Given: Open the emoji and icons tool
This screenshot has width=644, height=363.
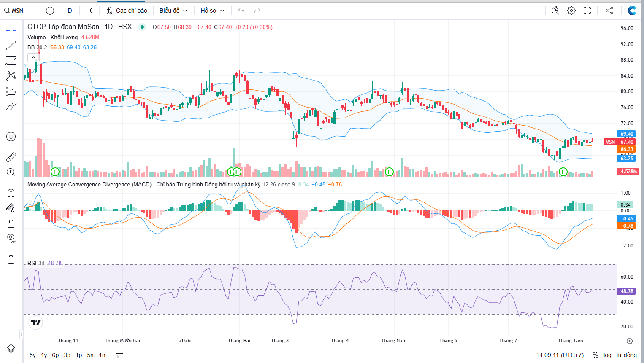Looking at the screenshot, I should [x=11, y=137].
